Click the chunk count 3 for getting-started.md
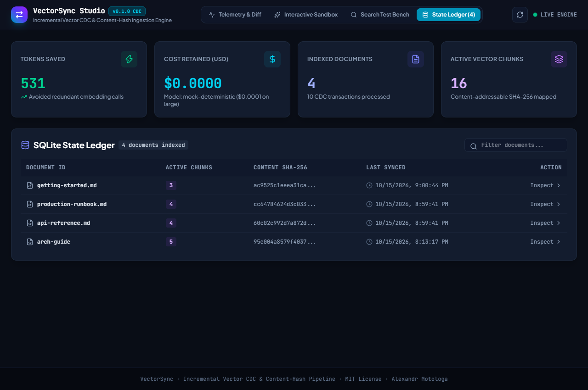588x390 pixels. point(171,185)
